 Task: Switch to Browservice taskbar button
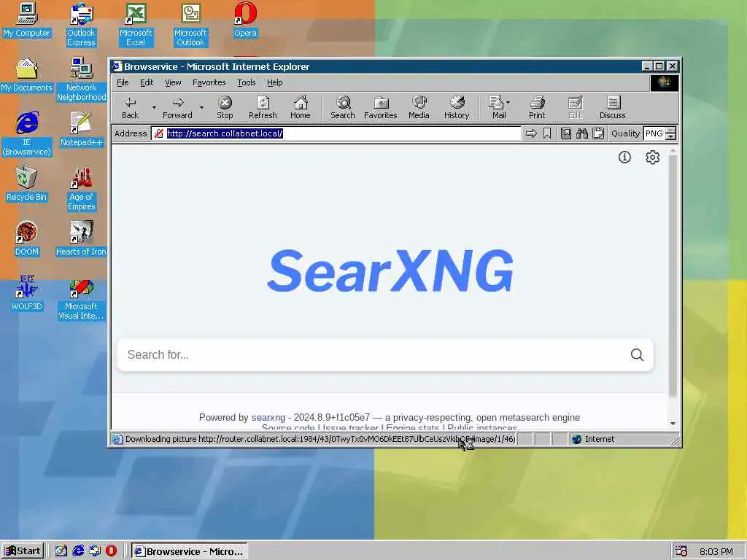click(189, 551)
